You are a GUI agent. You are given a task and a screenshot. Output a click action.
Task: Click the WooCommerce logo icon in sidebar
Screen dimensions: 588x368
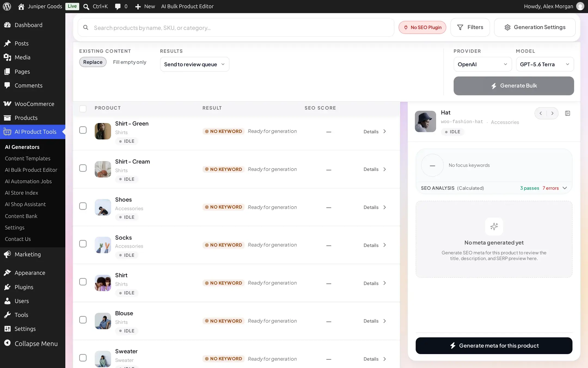tap(7, 104)
